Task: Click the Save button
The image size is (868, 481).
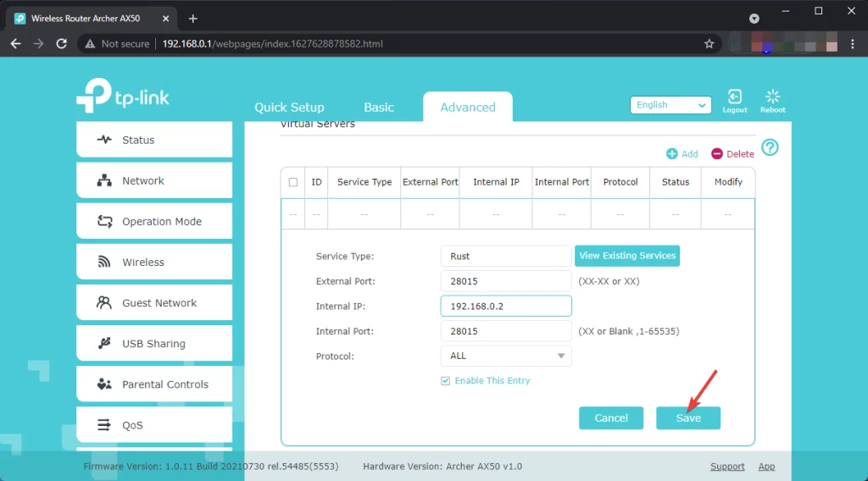Action: pos(688,418)
